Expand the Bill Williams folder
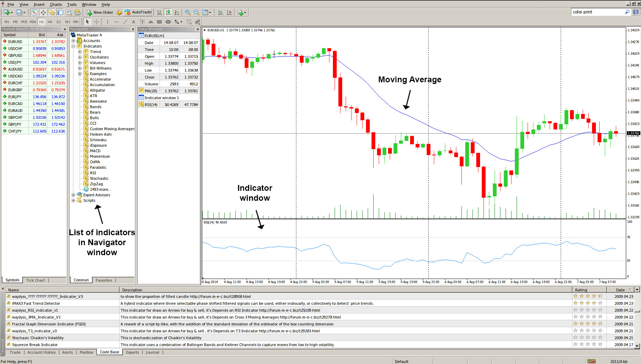The image size is (641, 364). click(x=80, y=68)
